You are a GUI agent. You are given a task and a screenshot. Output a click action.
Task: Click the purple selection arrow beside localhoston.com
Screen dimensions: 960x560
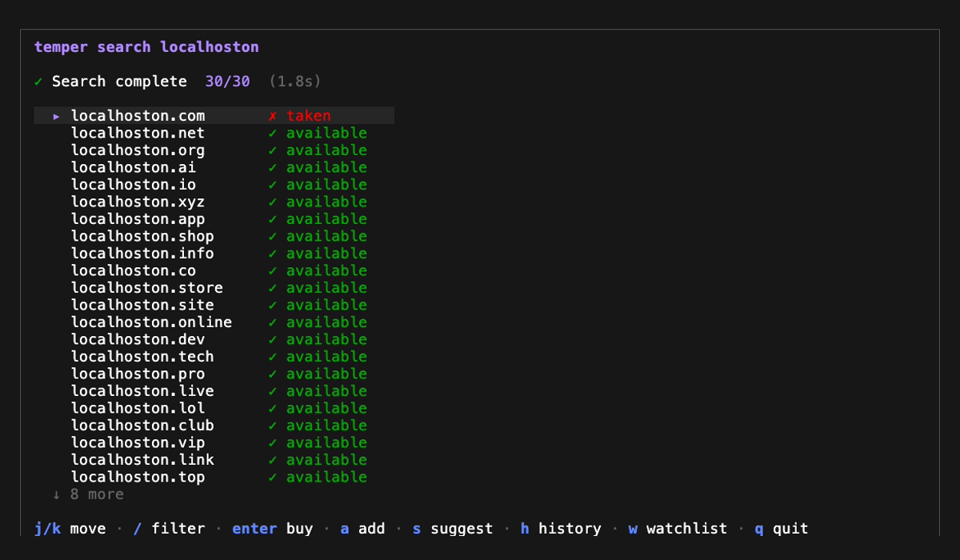click(x=57, y=116)
